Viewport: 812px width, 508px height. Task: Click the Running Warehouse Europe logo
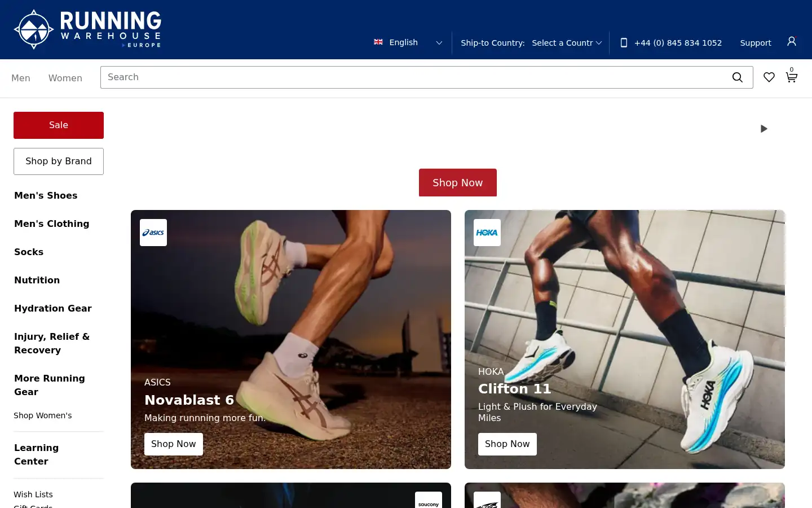coord(87,29)
